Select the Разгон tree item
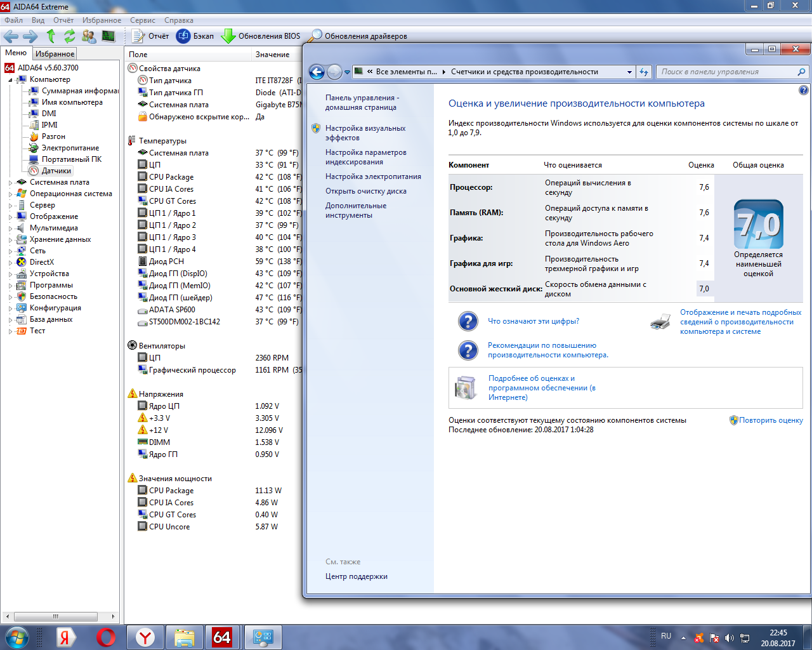Screen dimensions: 812x650 click(53, 136)
